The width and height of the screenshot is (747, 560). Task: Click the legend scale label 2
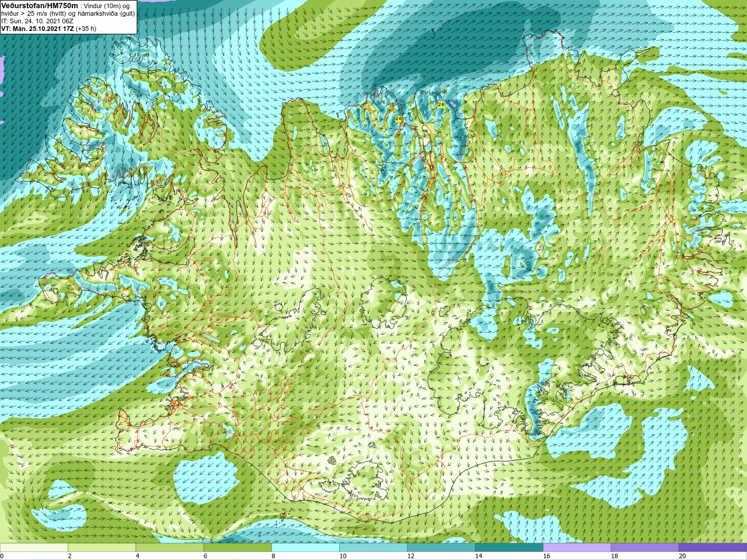[x=69, y=556]
